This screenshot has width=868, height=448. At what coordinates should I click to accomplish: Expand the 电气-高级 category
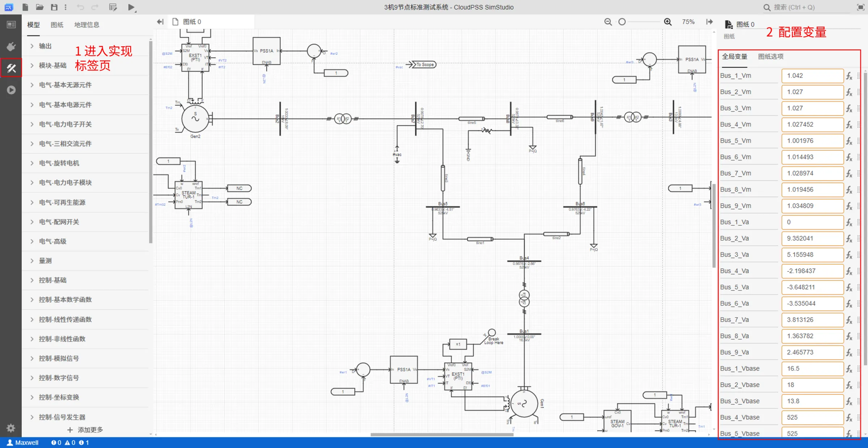coord(85,241)
